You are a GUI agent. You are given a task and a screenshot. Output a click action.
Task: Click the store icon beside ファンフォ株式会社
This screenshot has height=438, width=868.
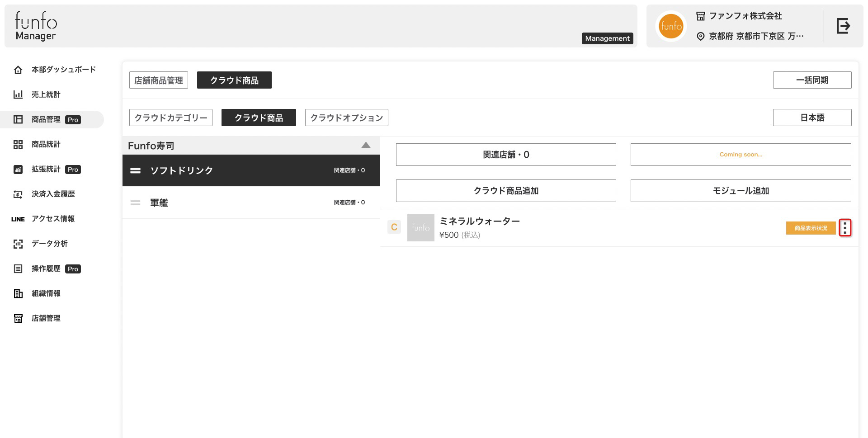[700, 16]
